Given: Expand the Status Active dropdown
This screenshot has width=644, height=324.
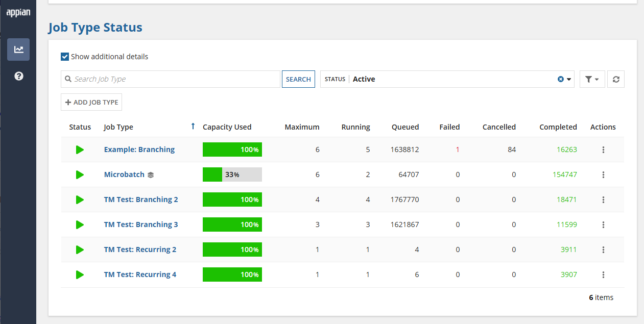Looking at the screenshot, I should point(569,79).
